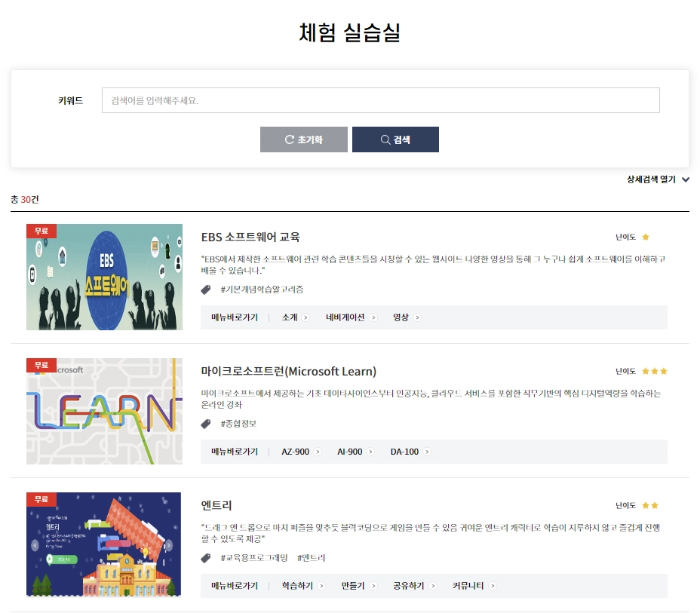This screenshot has height=613, width=700.
Task: Click the single difficulty star for EBS
Action: [646, 237]
